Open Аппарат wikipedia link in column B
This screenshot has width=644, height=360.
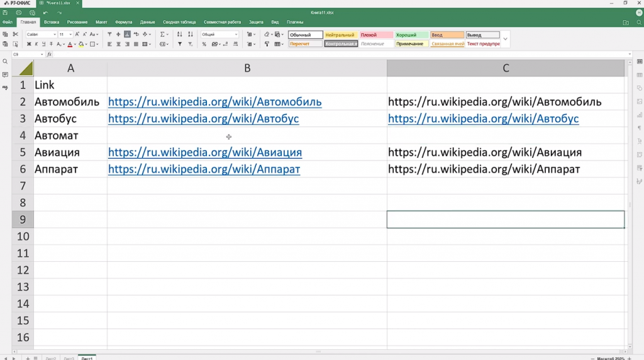204,169
